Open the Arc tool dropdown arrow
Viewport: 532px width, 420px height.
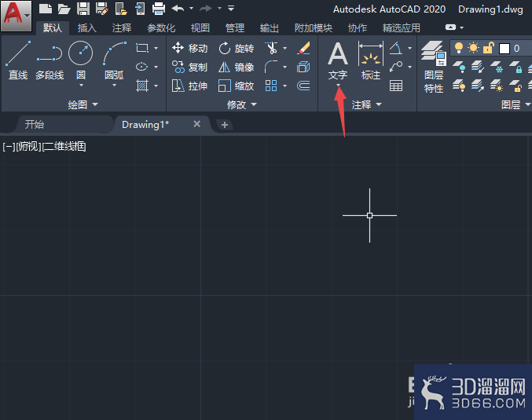pos(115,85)
